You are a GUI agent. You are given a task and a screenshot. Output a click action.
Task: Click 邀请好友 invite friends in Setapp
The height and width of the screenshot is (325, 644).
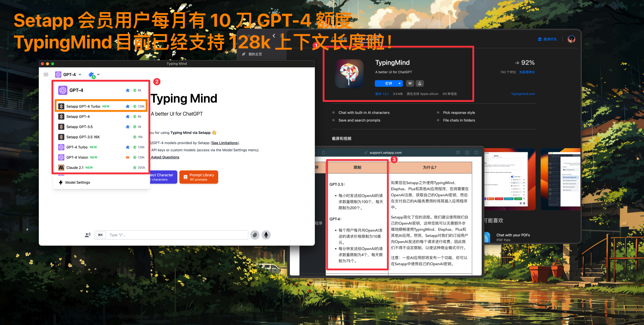click(x=547, y=39)
